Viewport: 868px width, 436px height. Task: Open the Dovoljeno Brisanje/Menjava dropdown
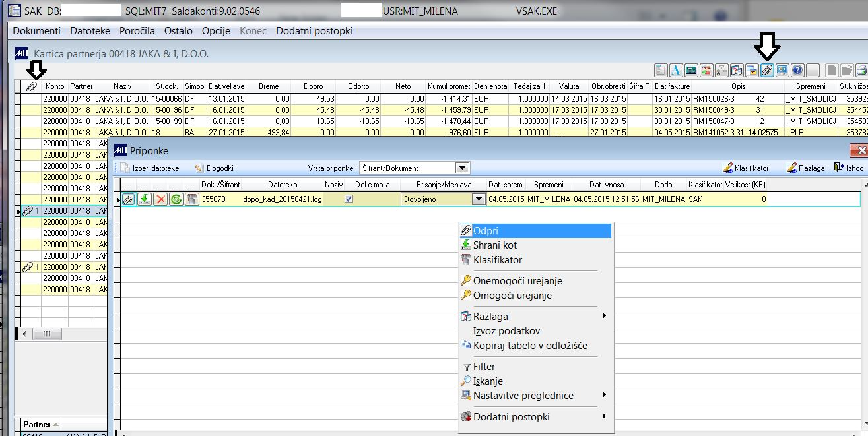coord(478,199)
